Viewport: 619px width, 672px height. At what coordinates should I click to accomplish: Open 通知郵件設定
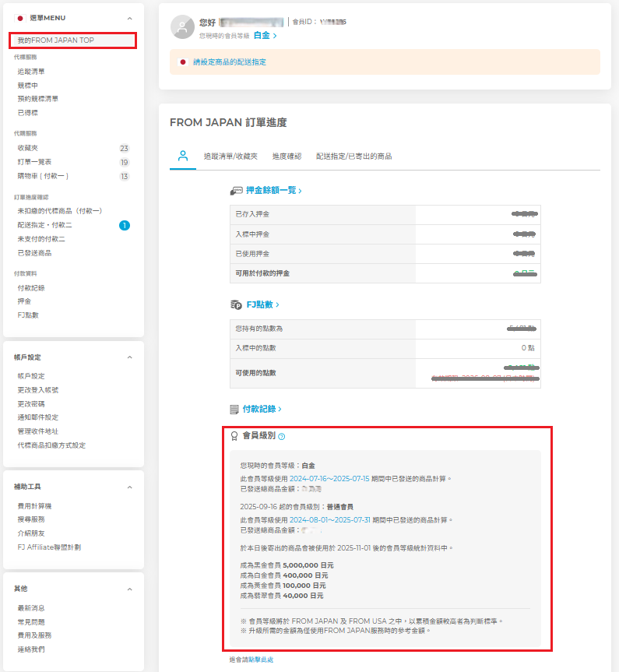(37, 417)
